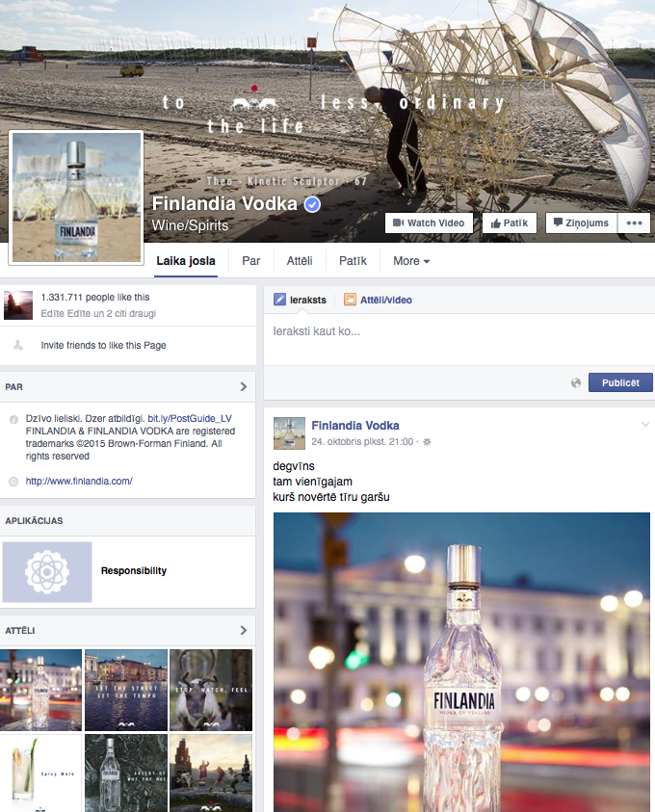Open the Attēli tab

(300, 261)
